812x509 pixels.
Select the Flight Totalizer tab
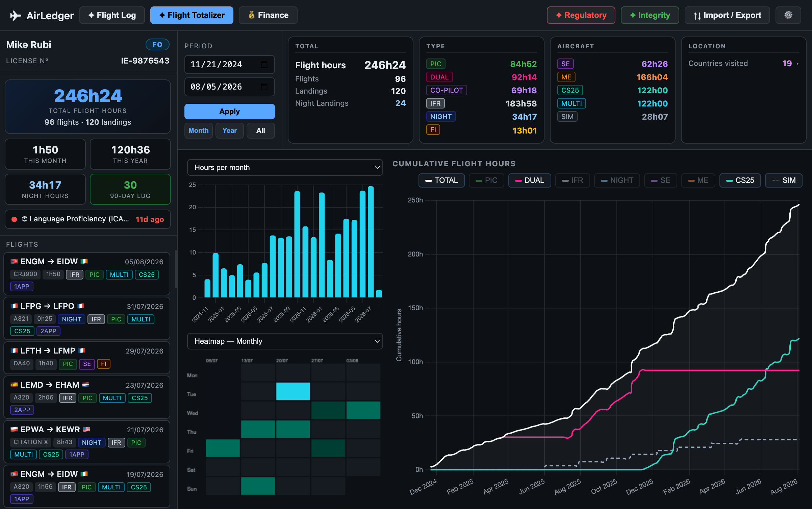click(x=192, y=15)
